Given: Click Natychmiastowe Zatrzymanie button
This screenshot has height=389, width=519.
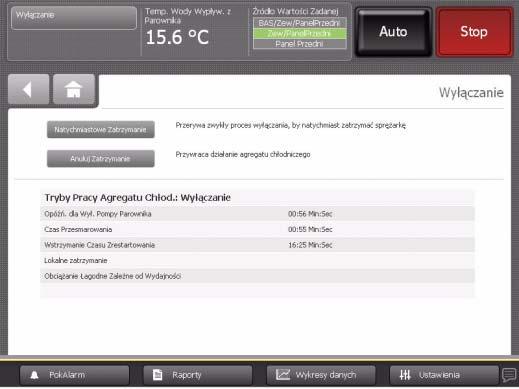Looking at the screenshot, I should pyautogui.click(x=101, y=130).
